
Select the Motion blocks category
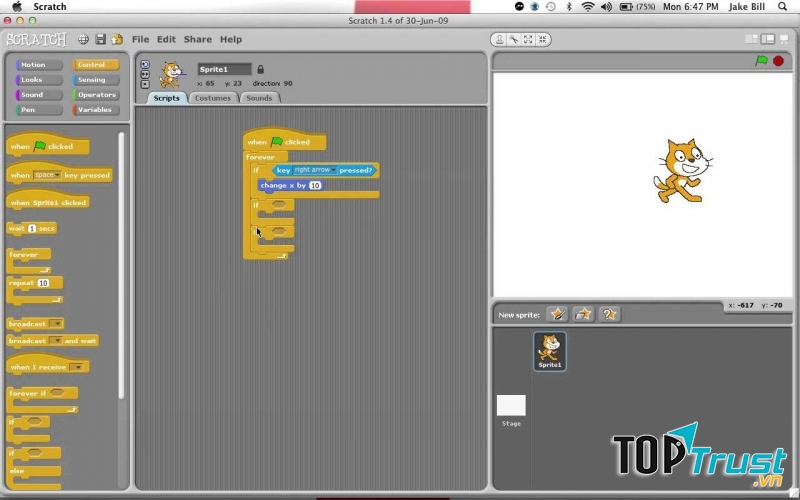(33, 65)
